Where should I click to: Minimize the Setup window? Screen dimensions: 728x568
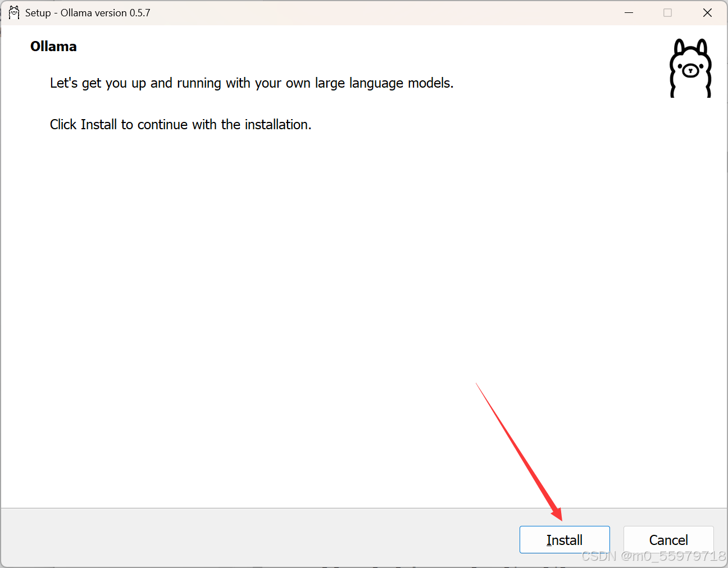pyautogui.click(x=629, y=12)
